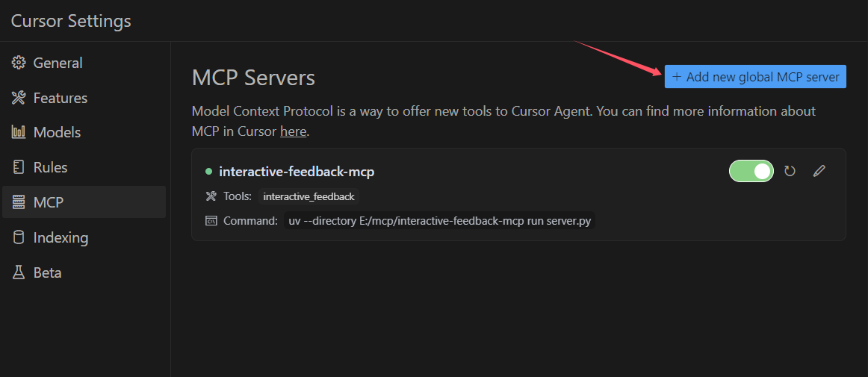
Task: Click the Cursor Settings title
Action: [72, 21]
